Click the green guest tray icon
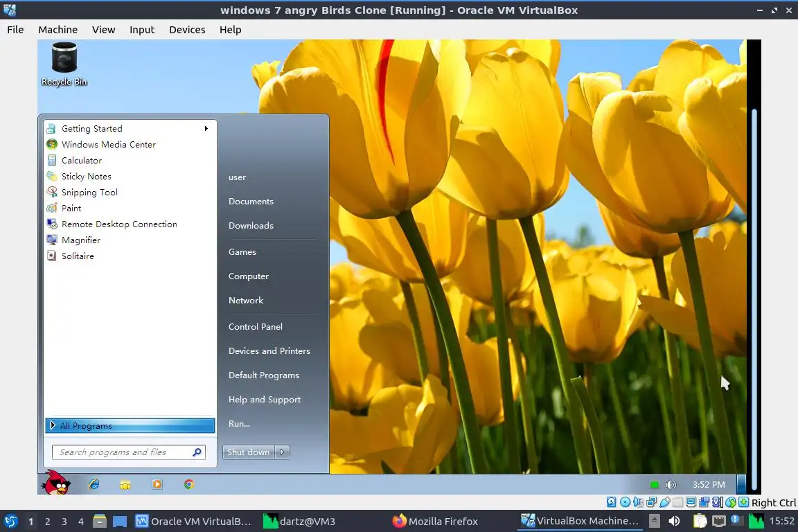 (x=655, y=485)
